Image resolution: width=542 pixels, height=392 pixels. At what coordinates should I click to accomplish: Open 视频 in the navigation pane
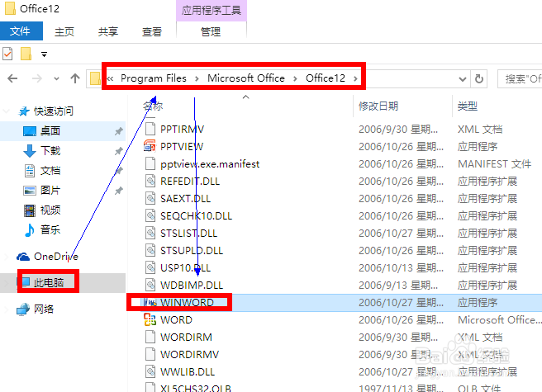[x=50, y=210]
